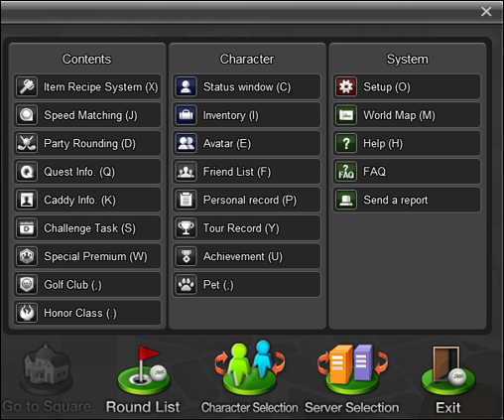Click the Character Selection people icon
The image size is (504, 420).
pyautogui.click(x=250, y=367)
